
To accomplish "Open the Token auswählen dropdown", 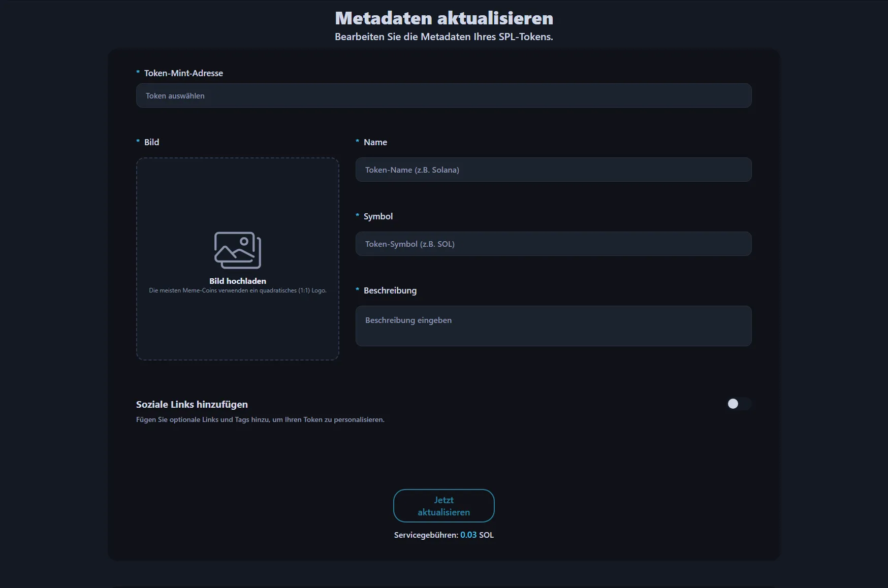I will [x=443, y=95].
